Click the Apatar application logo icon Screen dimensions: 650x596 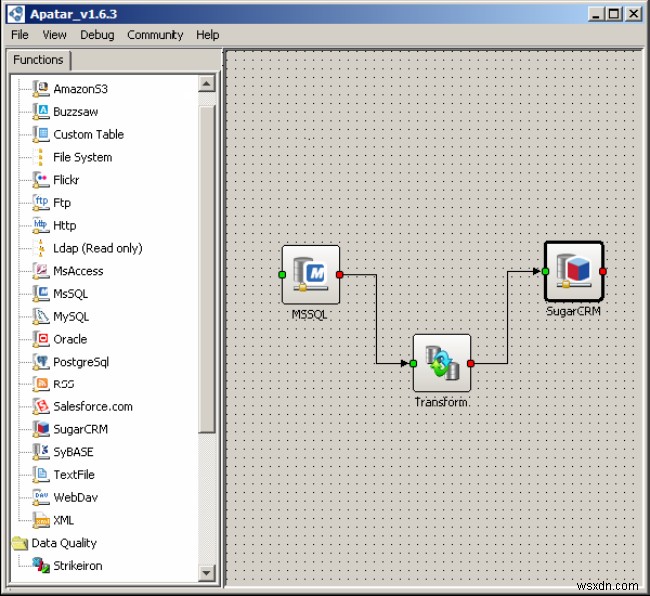(x=17, y=14)
